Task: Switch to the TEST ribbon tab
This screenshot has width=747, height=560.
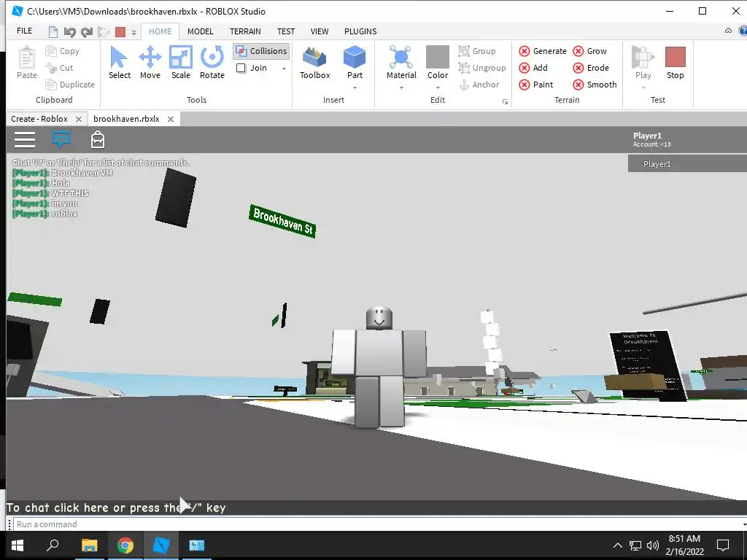Action: coord(286,31)
